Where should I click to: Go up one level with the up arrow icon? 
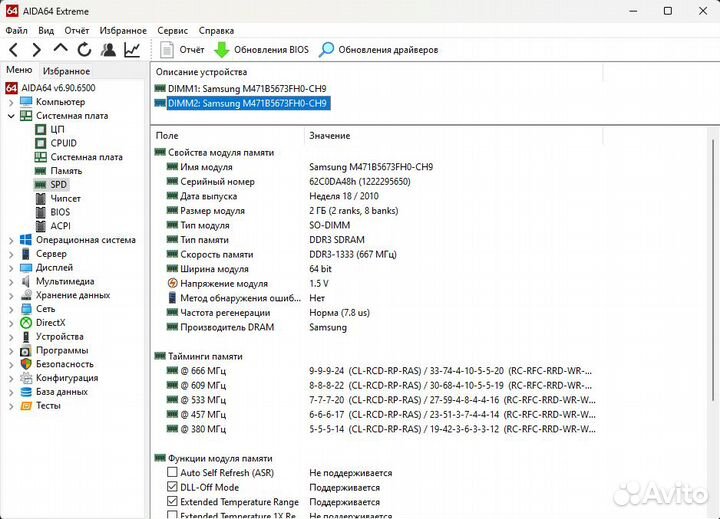tap(60, 49)
